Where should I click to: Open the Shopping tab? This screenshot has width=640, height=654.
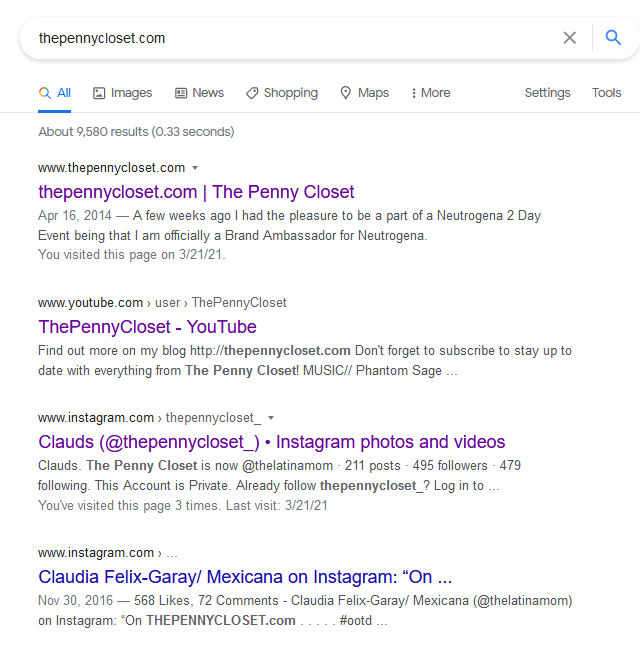click(x=282, y=93)
